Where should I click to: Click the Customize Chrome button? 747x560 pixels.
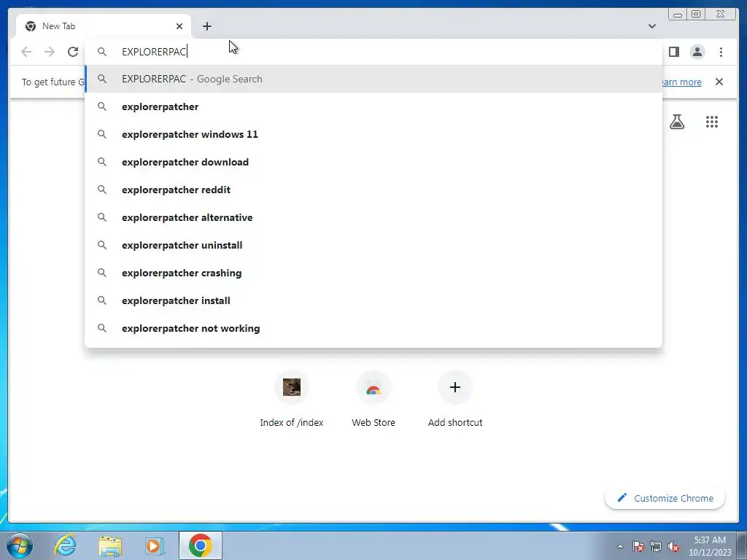[x=665, y=498]
